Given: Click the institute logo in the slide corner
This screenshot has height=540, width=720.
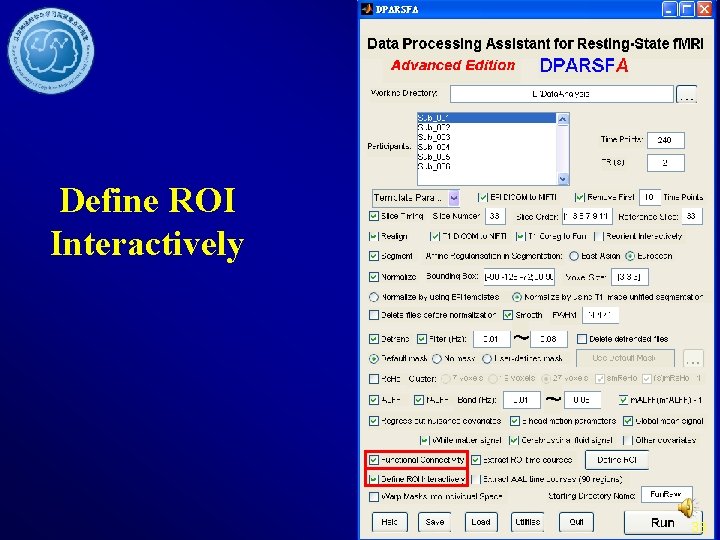Looking at the screenshot, I should point(51,51).
